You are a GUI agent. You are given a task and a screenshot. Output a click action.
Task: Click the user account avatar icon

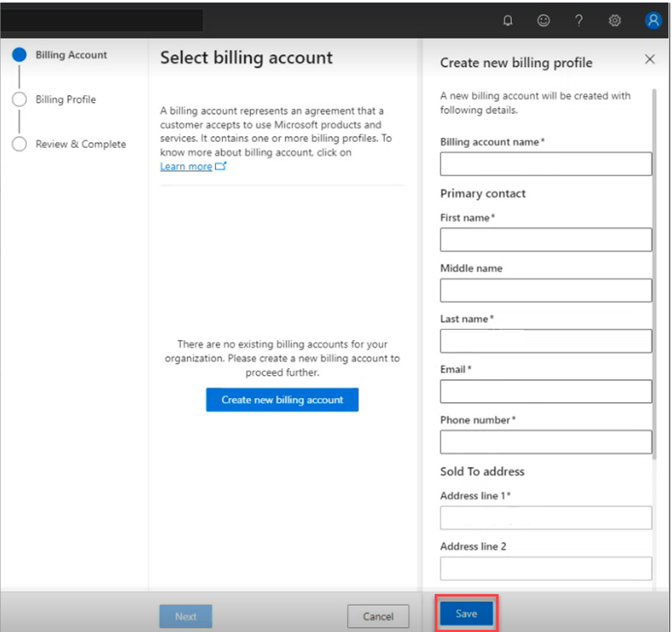653,21
